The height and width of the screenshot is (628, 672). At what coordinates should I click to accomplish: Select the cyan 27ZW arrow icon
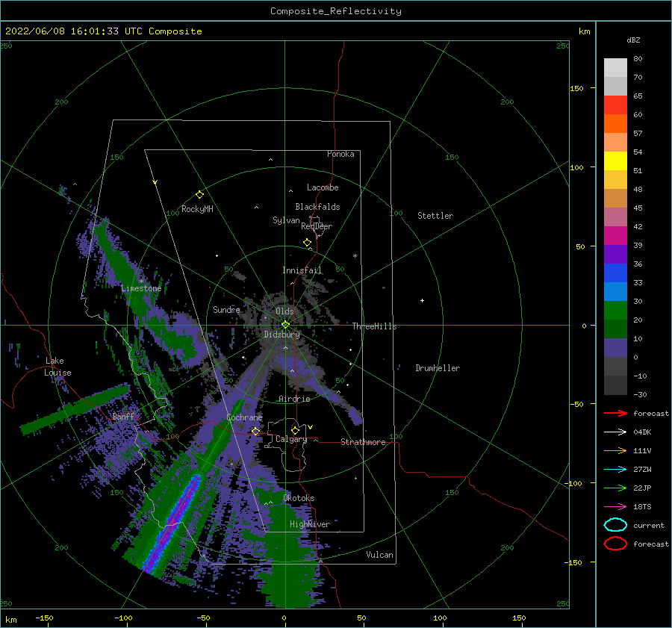click(x=615, y=470)
